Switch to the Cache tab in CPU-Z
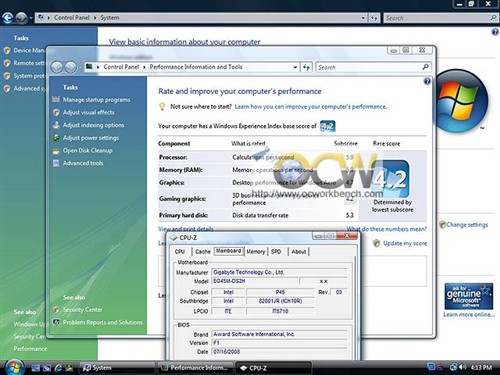The image size is (500, 375). tap(203, 252)
